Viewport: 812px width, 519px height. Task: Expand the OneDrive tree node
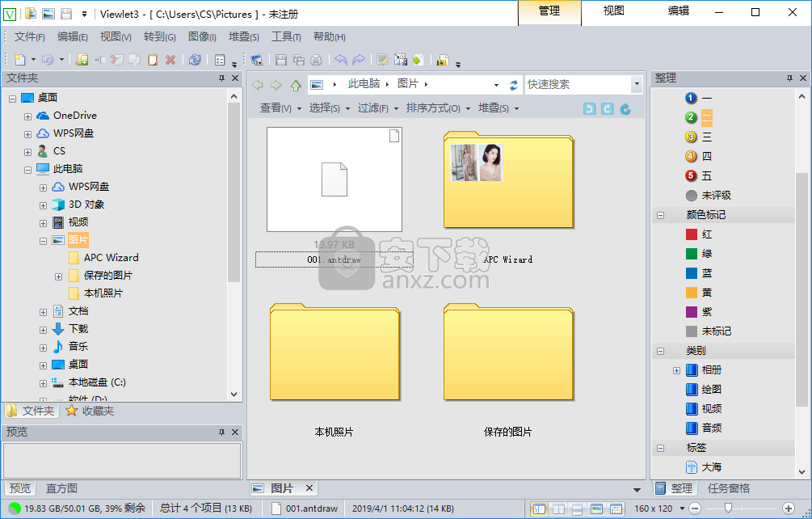click(x=28, y=116)
